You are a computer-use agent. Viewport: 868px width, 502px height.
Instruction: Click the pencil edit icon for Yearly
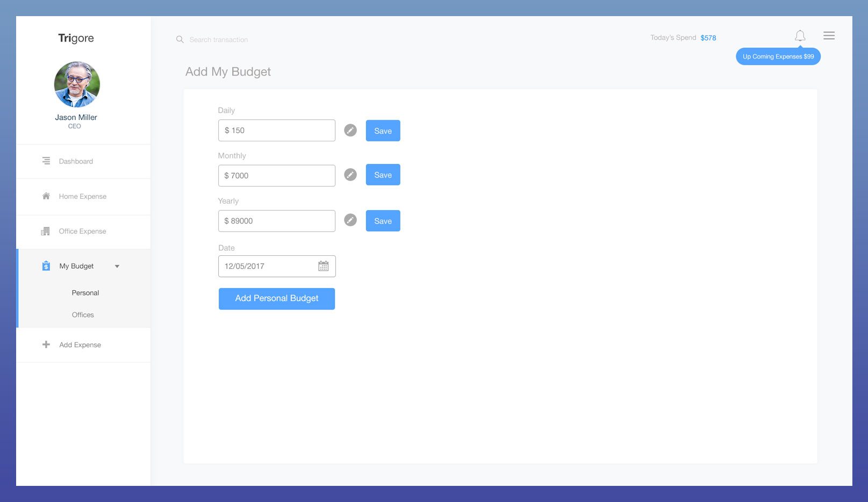point(350,220)
